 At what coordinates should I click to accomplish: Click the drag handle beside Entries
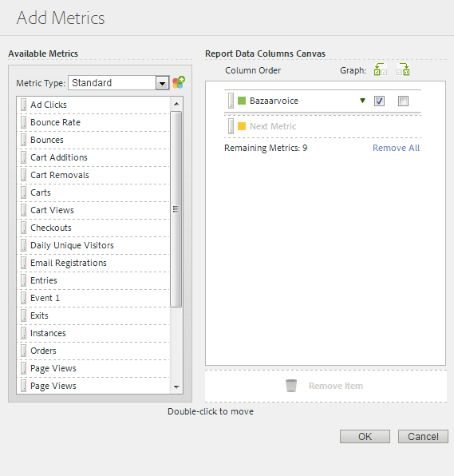23,280
